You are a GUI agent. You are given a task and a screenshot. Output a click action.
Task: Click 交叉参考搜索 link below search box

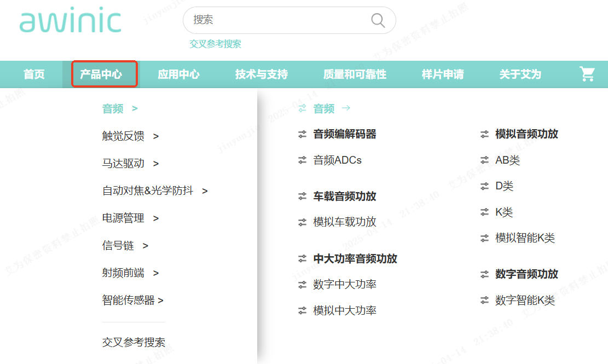click(215, 44)
